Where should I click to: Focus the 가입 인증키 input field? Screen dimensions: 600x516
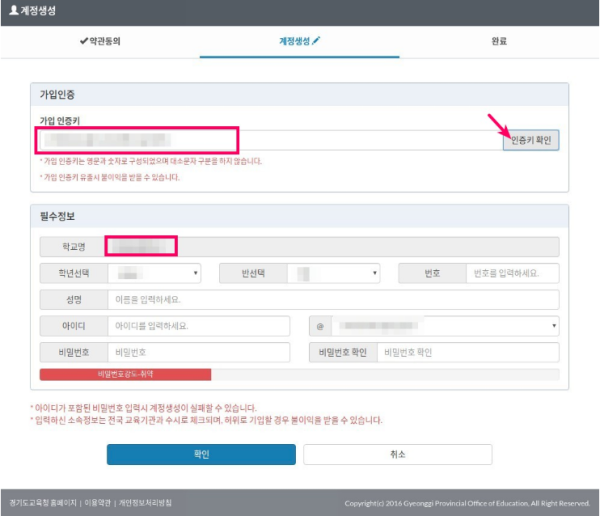(268, 141)
